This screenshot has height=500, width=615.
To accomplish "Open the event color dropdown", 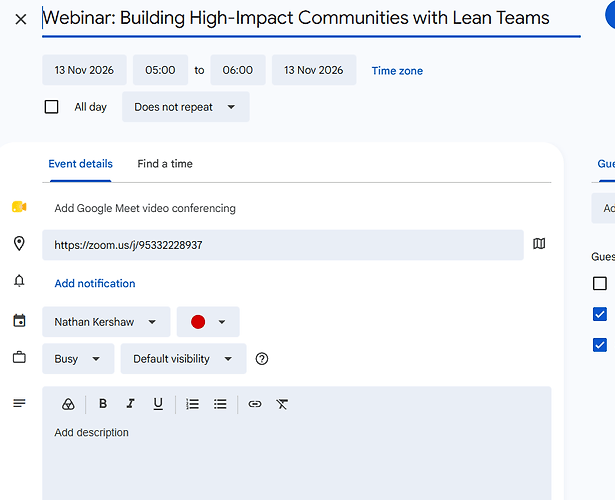I will (208, 322).
